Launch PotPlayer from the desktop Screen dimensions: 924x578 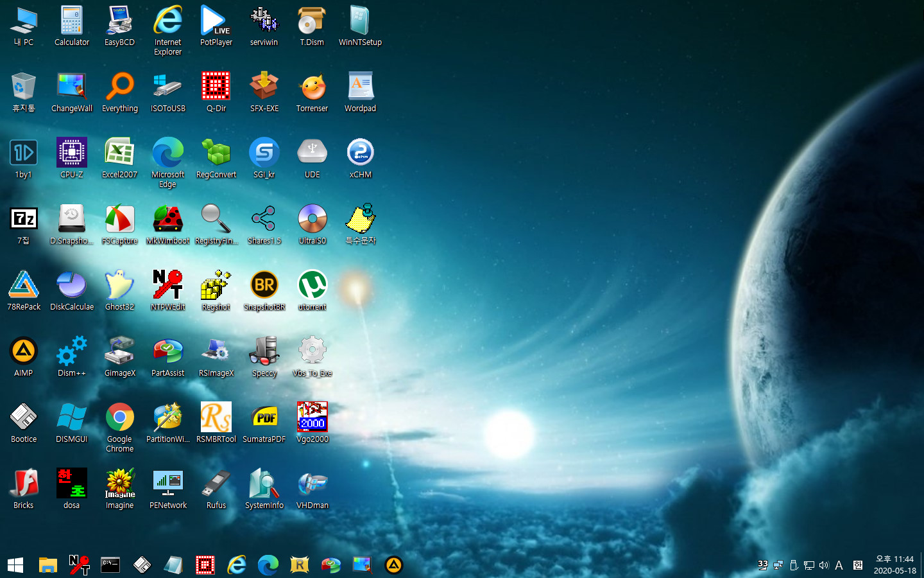tap(216, 26)
